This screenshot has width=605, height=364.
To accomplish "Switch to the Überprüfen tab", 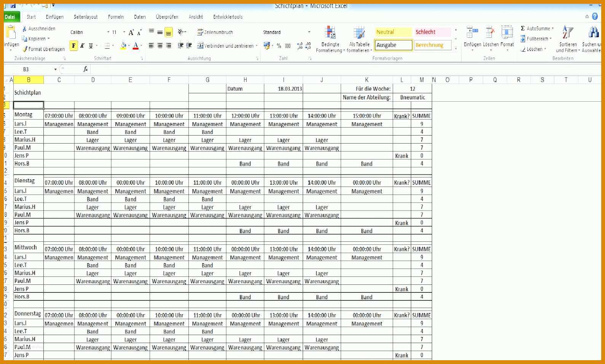I will 167,17.
